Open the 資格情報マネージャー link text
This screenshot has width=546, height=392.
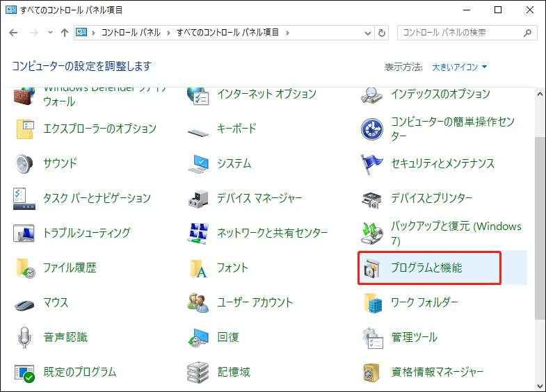437,372
